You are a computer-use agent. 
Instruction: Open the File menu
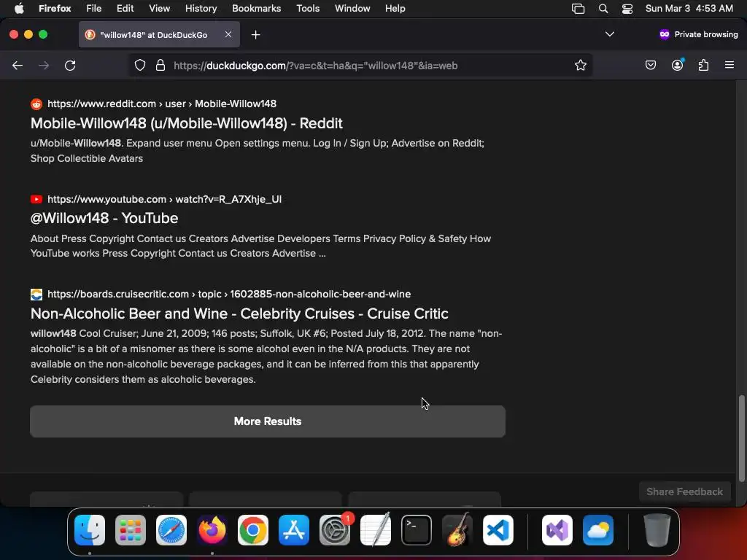click(93, 8)
